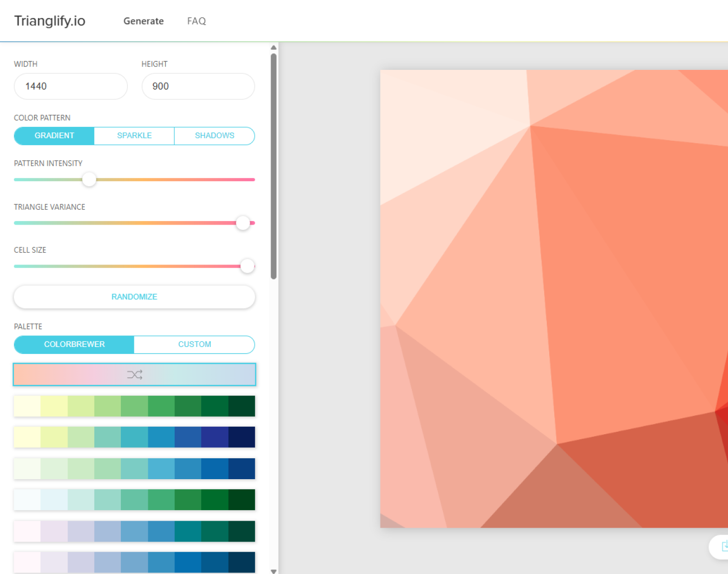728x574 pixels.
Task: Pick the yellow-green-to-navy-blue palette
Action: pyautogui.click(x=134, y=437)
